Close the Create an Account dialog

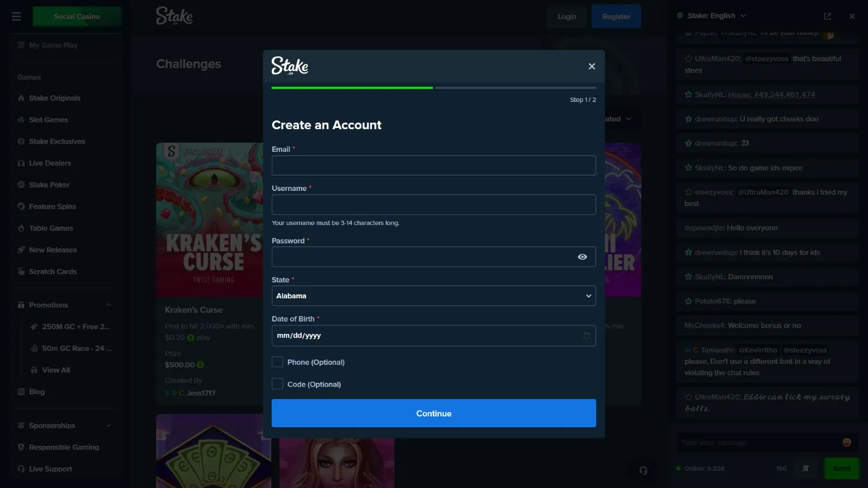click(592, 66)
